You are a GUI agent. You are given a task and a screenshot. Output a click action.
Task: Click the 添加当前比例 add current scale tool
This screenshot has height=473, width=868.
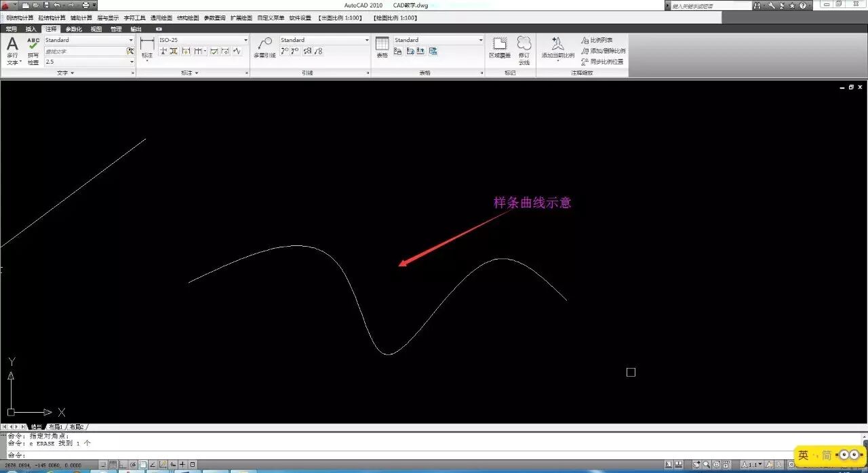pos(557,49)
